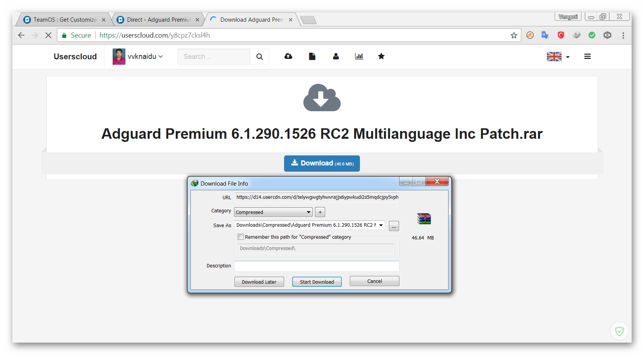Screen dimensions: 644x355
Task: Select the Download Adguard Premium tab
Action: tap(252, 20)
